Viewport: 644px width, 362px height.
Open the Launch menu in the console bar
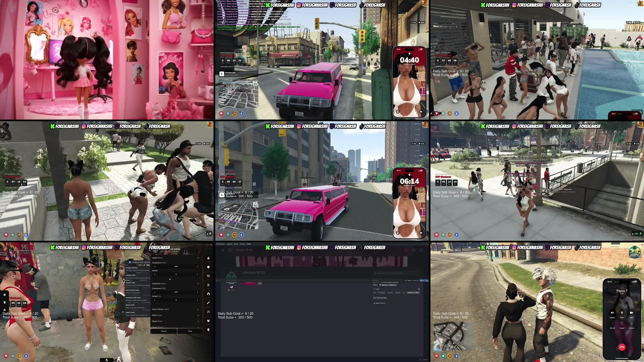[229, 244]
